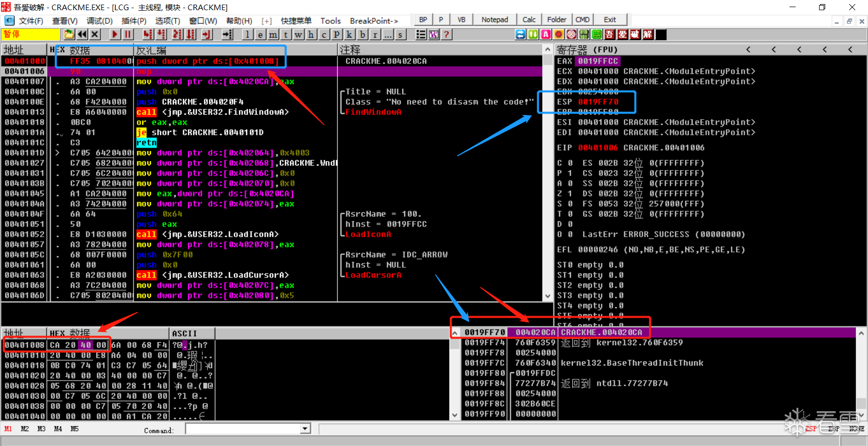
Task: Open Call Stack with the 'k' button
Action: click(x=349, y=34)
